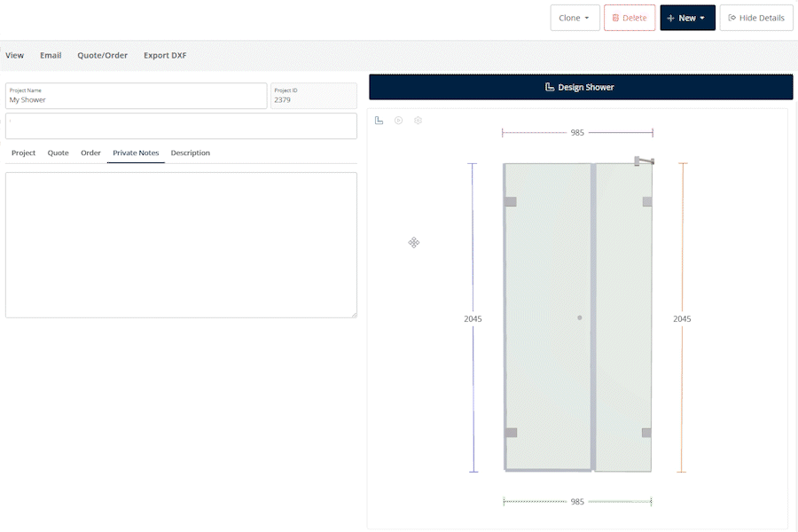Screen dimensions: 798x532
Task: Click the play icon in the drawing toolbar
Action: click(399, 121)
